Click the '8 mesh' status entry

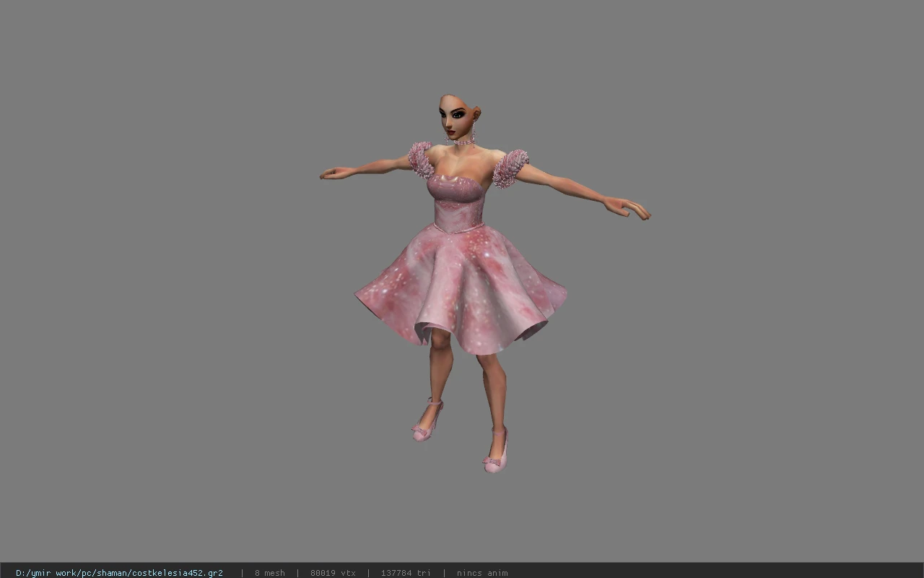[269, 573]
